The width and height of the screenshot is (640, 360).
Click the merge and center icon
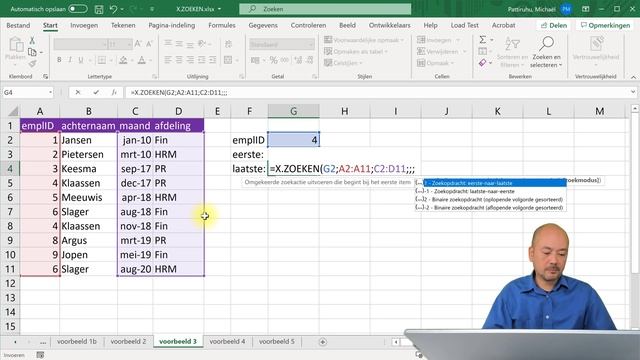pos(228,60)
